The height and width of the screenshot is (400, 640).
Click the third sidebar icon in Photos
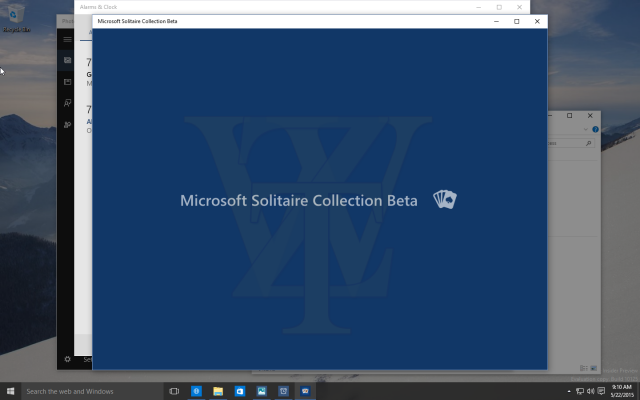67,103
